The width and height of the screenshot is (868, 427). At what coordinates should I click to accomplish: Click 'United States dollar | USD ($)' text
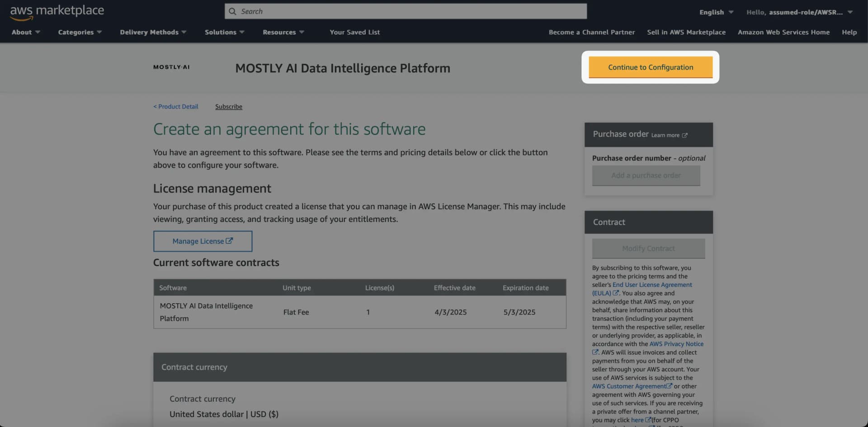(224, 414)
